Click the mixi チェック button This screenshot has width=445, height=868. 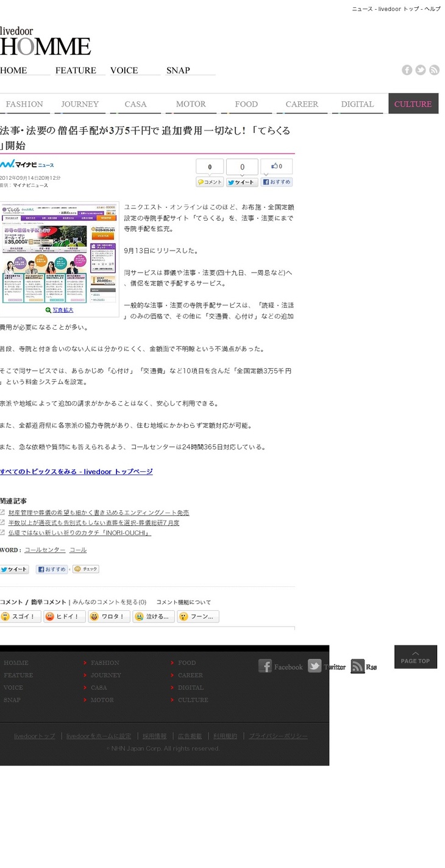point(85,569)
